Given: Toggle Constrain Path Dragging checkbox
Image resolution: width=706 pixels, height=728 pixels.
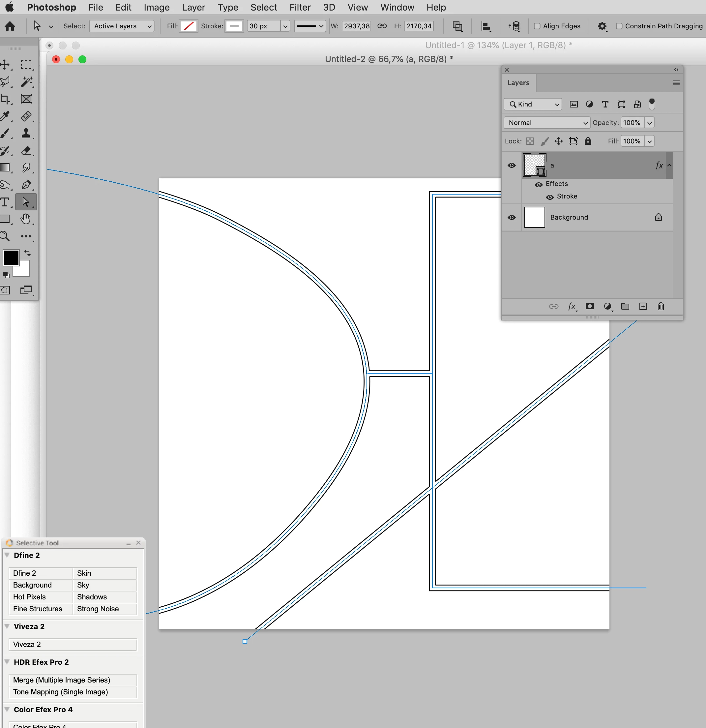Looking at the screenshot, I should point(619,26).
